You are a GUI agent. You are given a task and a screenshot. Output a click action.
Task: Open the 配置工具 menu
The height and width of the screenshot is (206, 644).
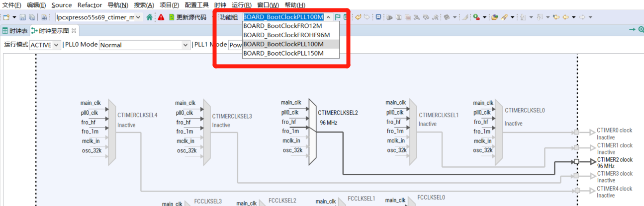coord(196,5)
